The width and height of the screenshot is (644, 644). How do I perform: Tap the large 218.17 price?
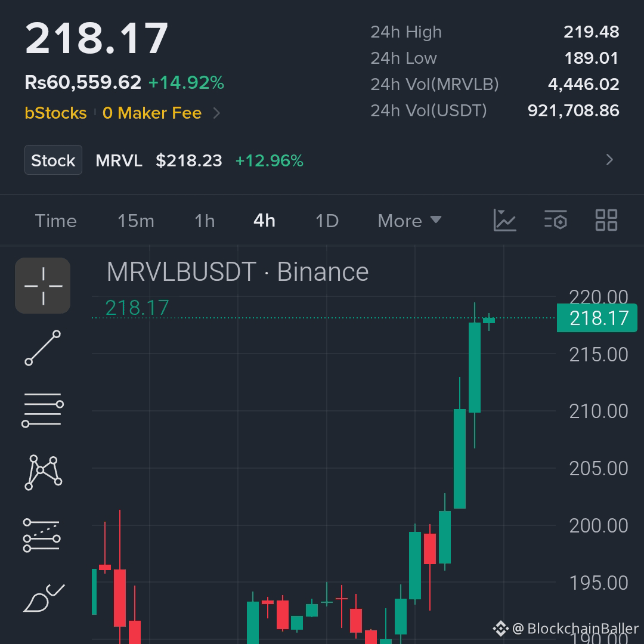[97, 39]
